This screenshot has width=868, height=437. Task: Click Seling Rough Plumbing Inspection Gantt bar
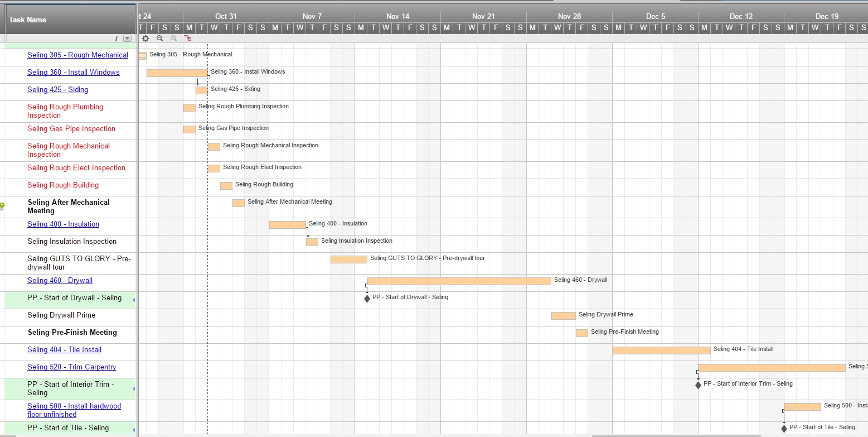(x=189, y=108)
